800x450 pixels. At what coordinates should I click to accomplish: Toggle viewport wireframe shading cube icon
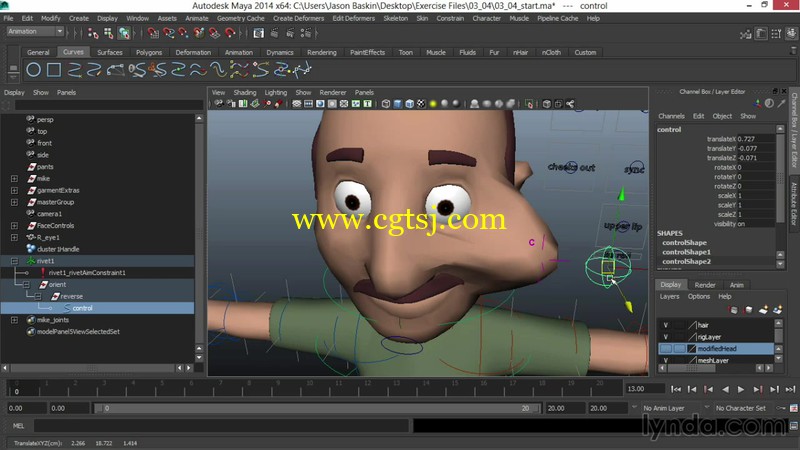coord(386,104)
